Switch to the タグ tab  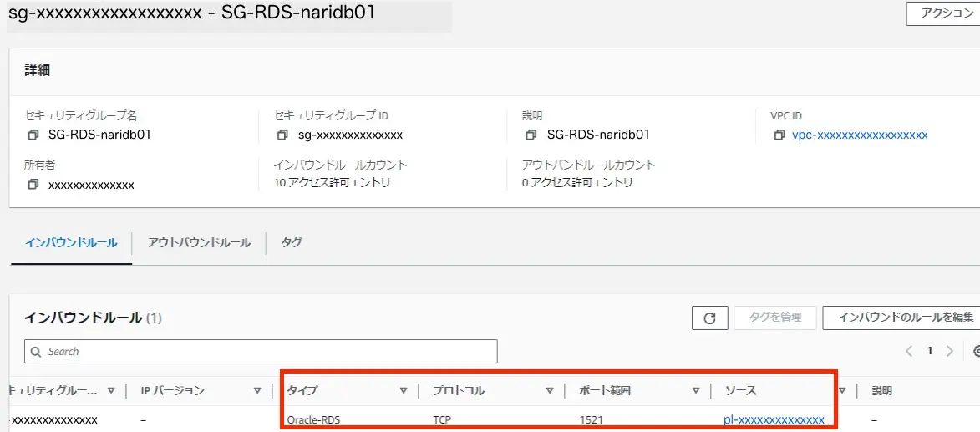tap(291, 243)
